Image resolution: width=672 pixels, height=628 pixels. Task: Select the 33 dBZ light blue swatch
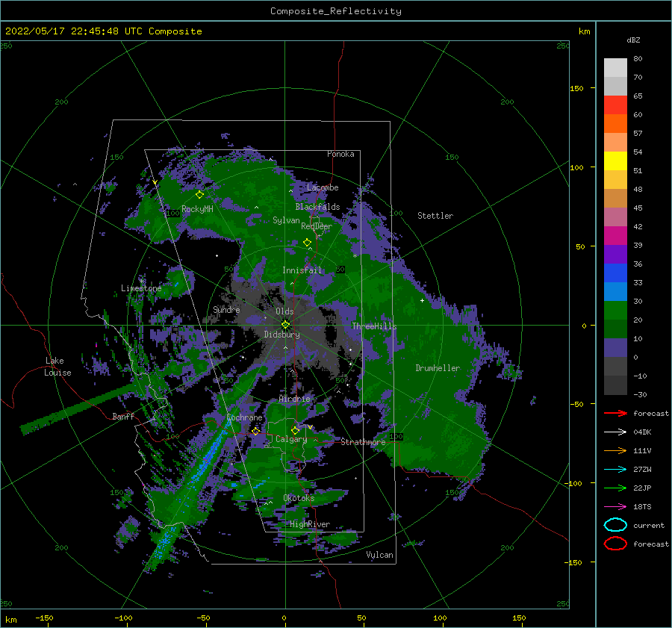[x=615, y=291]
